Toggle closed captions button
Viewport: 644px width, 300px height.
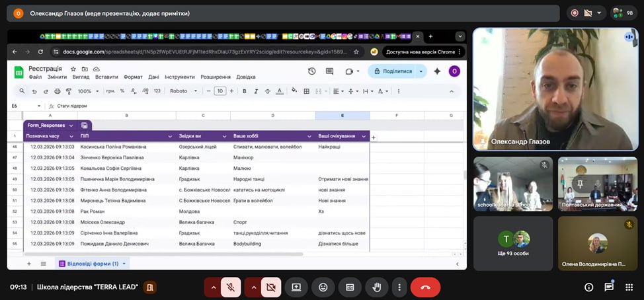(x=350, y=287)
